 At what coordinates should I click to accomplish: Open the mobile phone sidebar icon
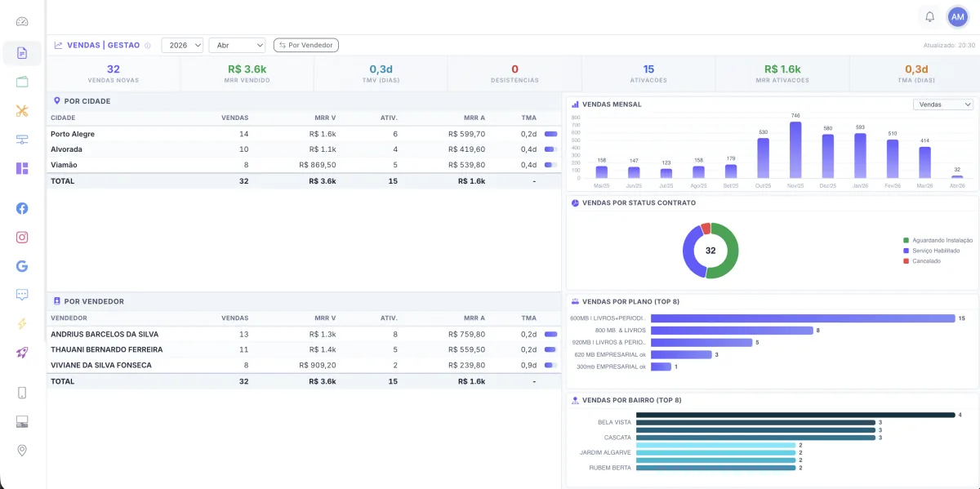point(22,393)
